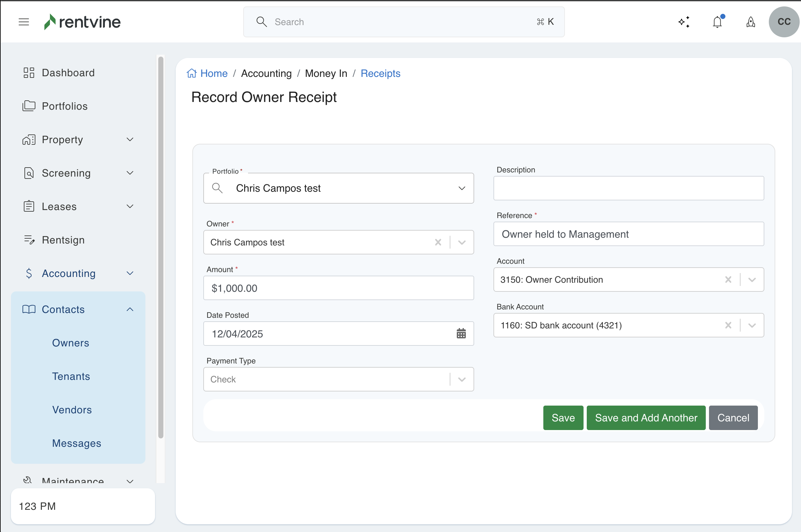This screenshot has width=801, height=532.
Task: Click the Home breadcrumb icon
Action: [x=192, y=73]
